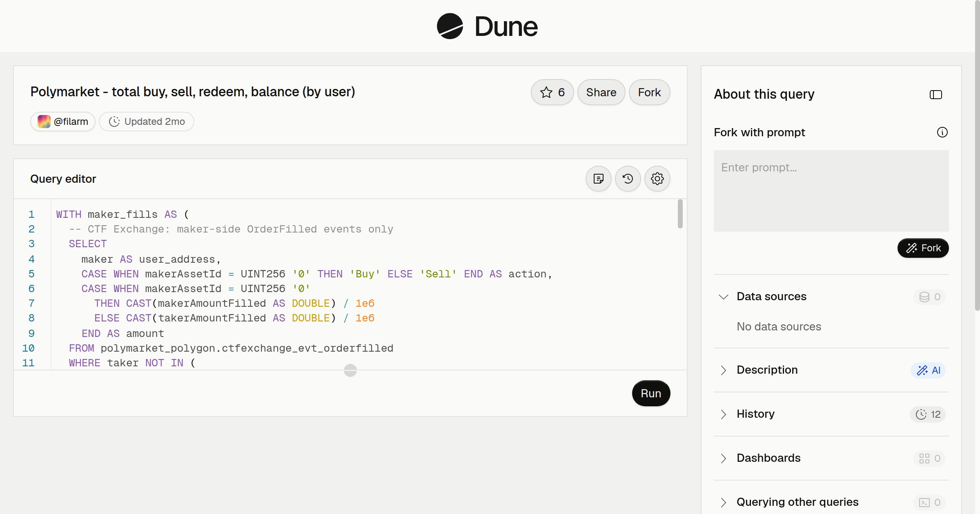The height and width of the screenshot is (514, 980).
Task: Click the Dashboards count badge
Action: pos(929,459)
